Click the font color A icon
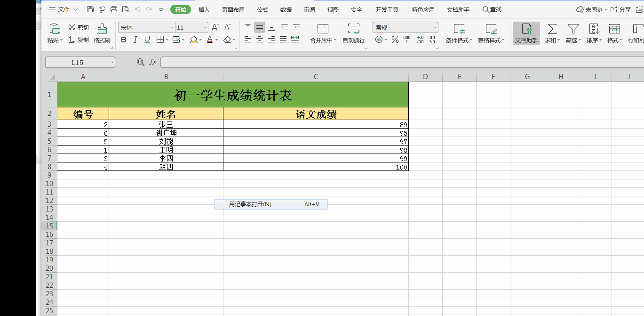The image size is (644, 316). [210, 40]
